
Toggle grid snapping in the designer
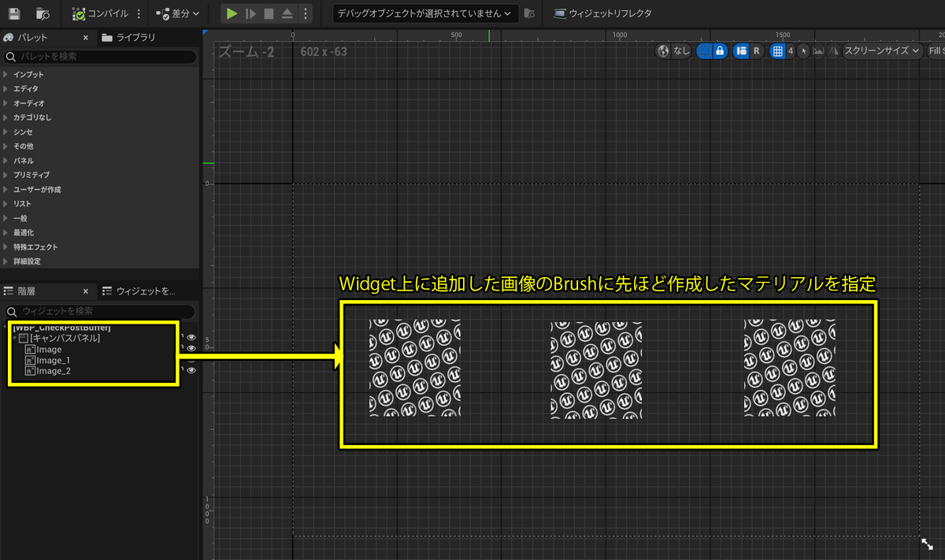[x=777, y=50]
